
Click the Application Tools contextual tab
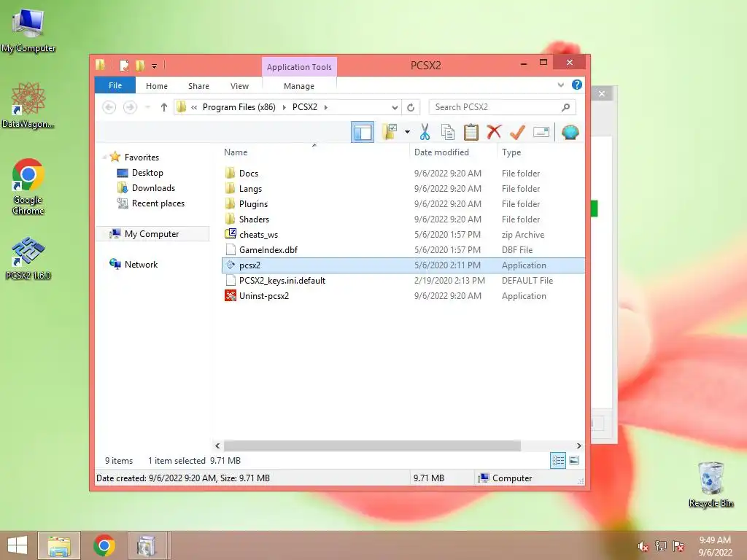299,67
